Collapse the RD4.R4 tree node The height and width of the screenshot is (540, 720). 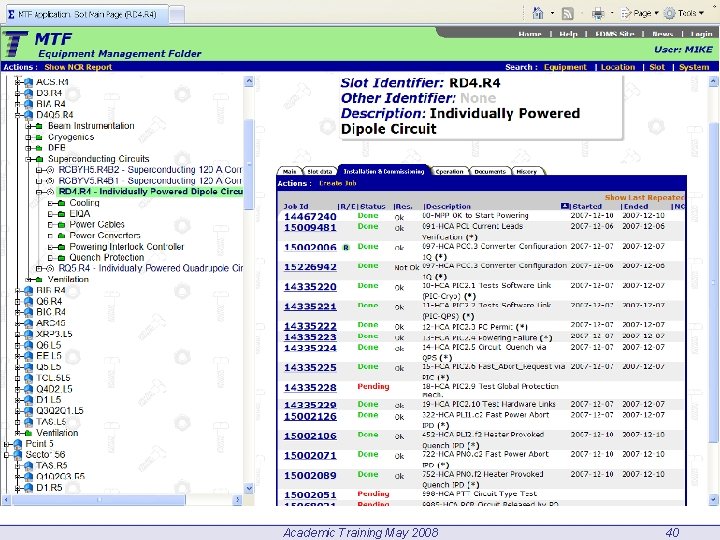pyautogui.click(x=39, y=192)
